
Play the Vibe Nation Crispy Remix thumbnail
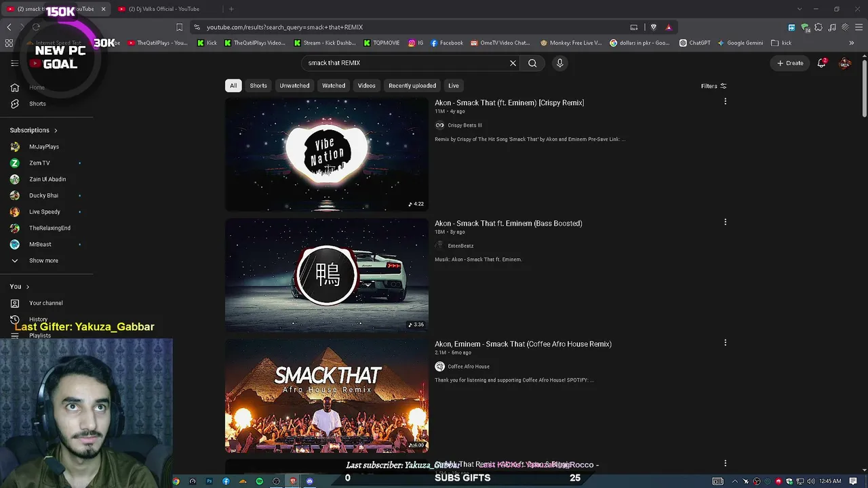327,155
